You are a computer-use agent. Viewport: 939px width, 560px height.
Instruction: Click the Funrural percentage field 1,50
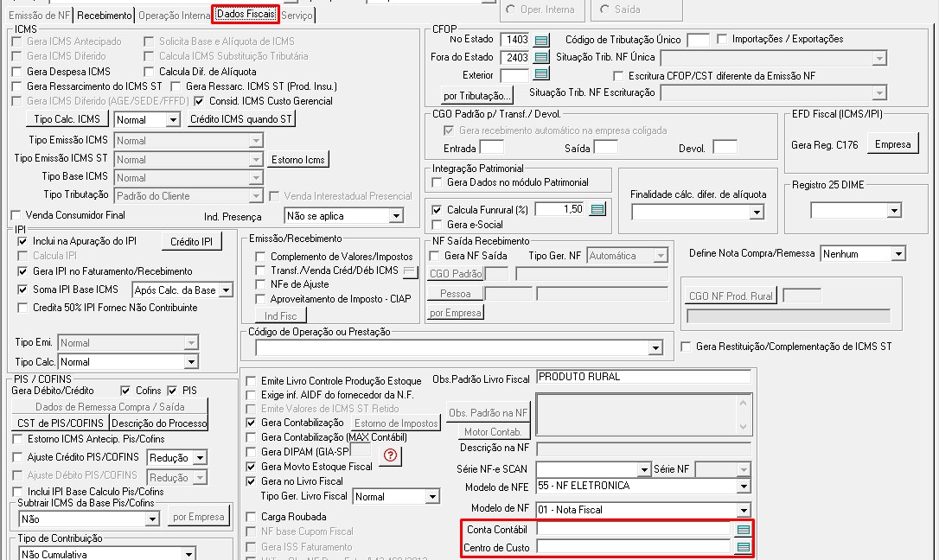pyautogui.click(x=561, y=209)
